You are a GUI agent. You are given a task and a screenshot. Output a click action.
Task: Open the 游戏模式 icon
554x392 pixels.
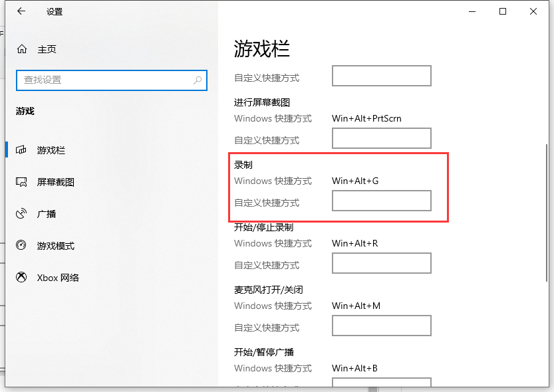coord(22,246)
